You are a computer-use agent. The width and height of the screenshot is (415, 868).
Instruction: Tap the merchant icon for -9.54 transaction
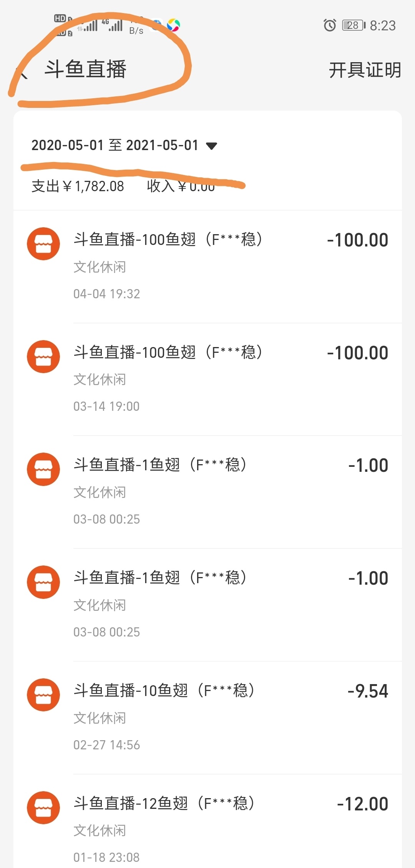pyautogui.click(x=43, y=695)
